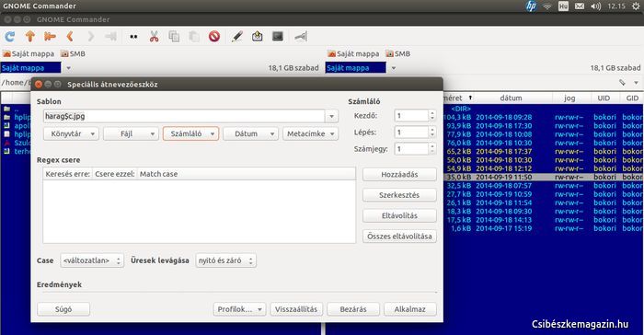644x335 pixels.
Task: Click the Súgó help button
Action: click(63, 309)
